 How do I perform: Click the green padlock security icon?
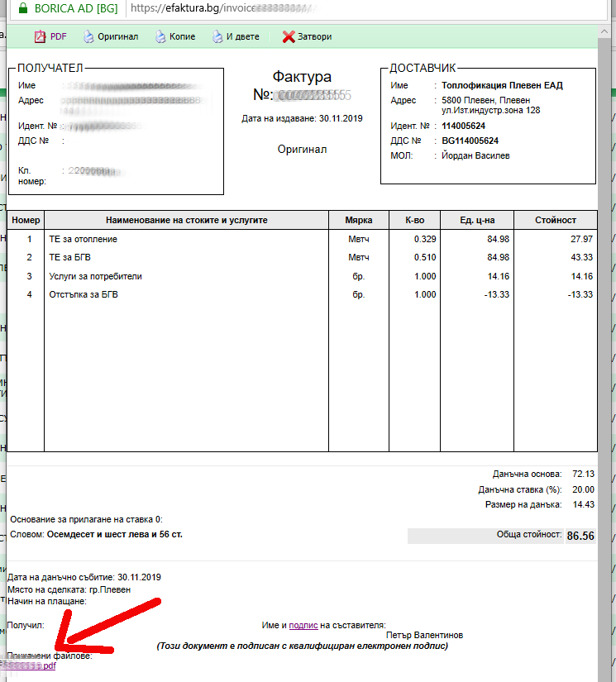tap(23, 7)
